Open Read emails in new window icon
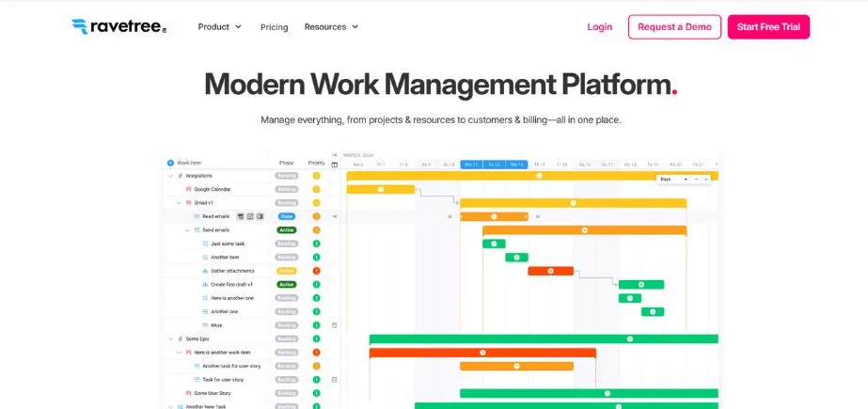The height and width of the screenshot is (409, 868). point(250,216)
